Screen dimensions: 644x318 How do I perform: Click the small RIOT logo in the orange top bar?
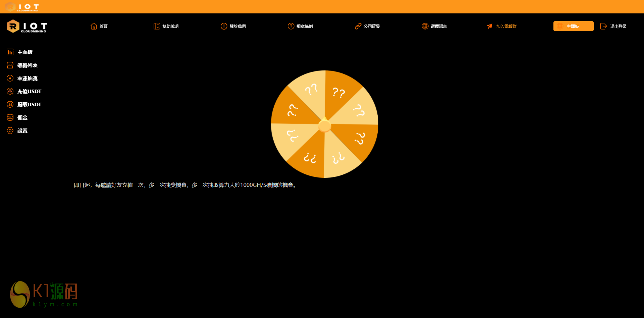(22, 7)
